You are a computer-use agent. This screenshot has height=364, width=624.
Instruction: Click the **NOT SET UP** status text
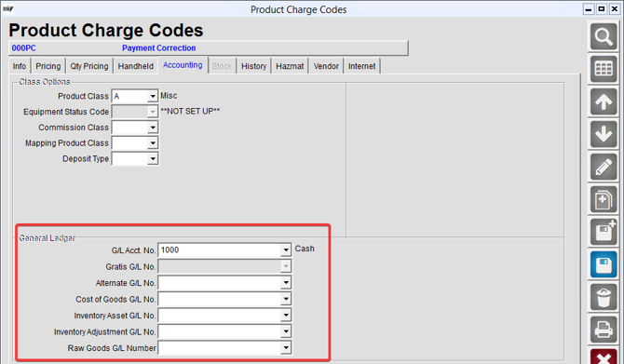(190, 112)
